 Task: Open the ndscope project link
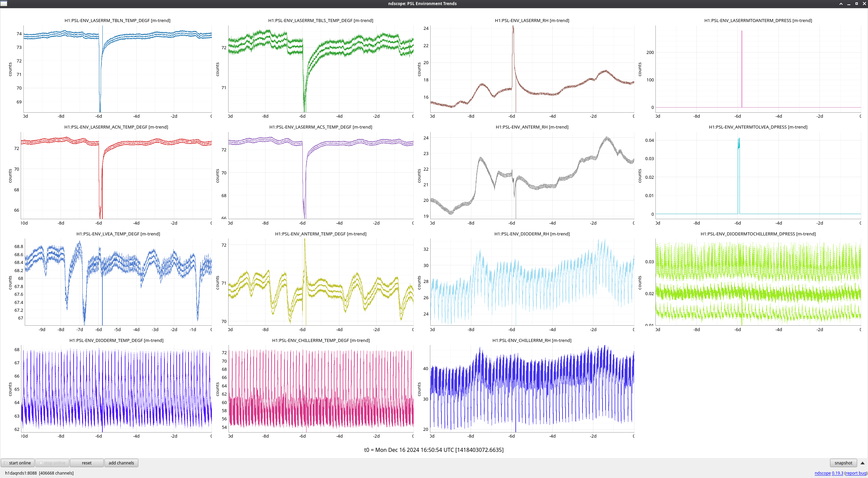click(x=822, y=473)
